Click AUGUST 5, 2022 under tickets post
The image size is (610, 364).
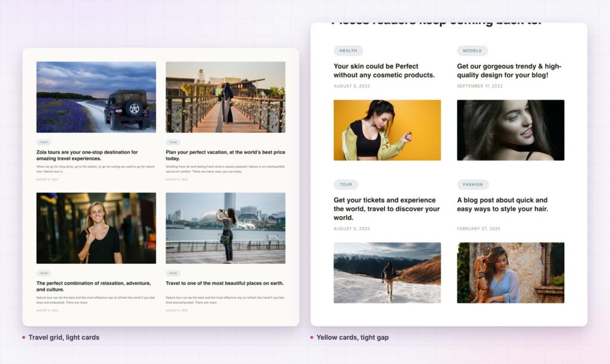351,229
